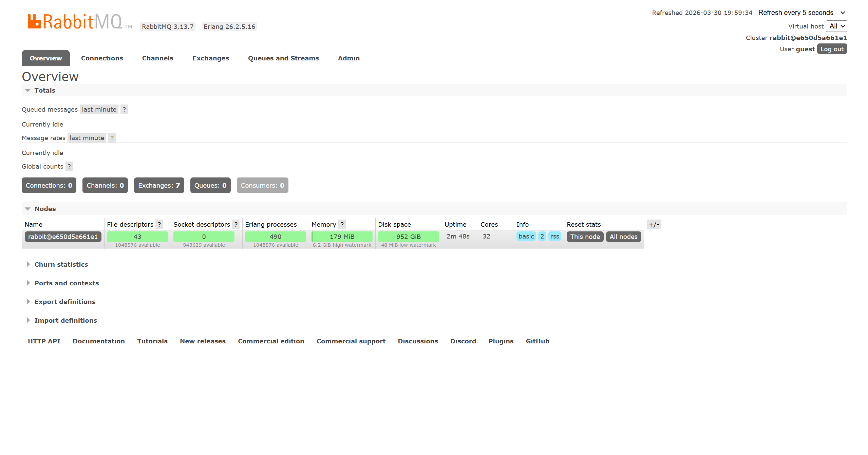This screenshot has width=868, height=455.
Task: Open help for Global counts
Action: (x=69, y=166)
